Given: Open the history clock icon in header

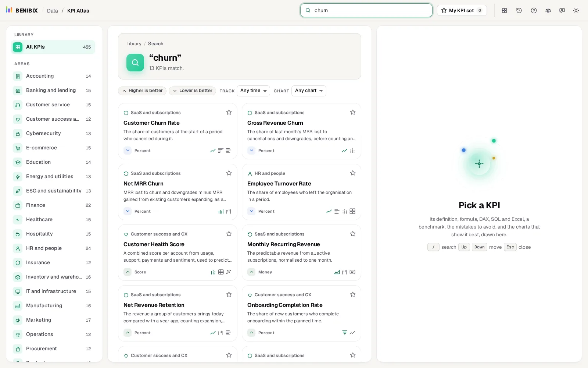Looking at the screenshot, I should [519, 11].
